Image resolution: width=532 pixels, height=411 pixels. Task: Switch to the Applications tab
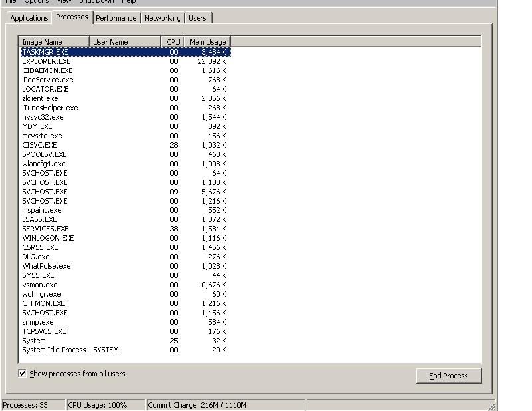click(x=29, y=18)
